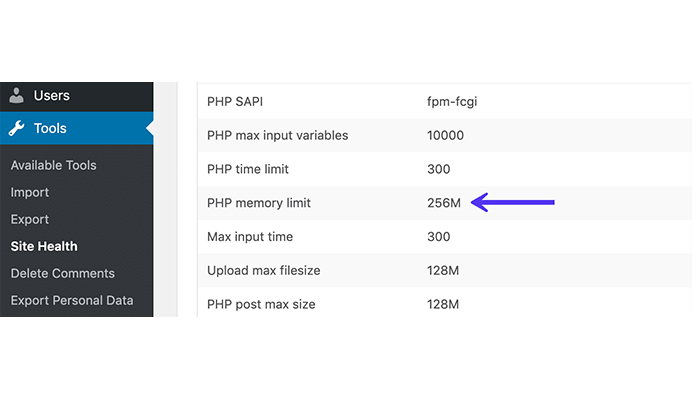Open Delete Comments submenu item

coord(63,273)
